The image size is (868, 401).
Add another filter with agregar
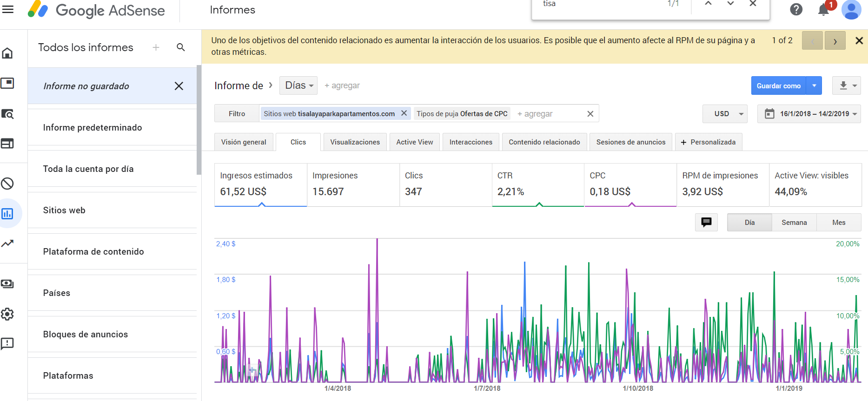pyautogui.click(x=535, y=114)
